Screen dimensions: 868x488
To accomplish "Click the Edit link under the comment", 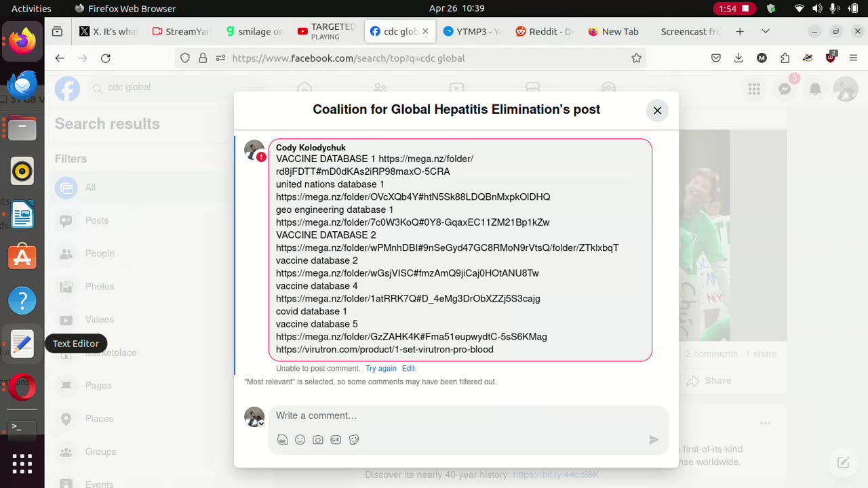I will [x=408, y=369].
